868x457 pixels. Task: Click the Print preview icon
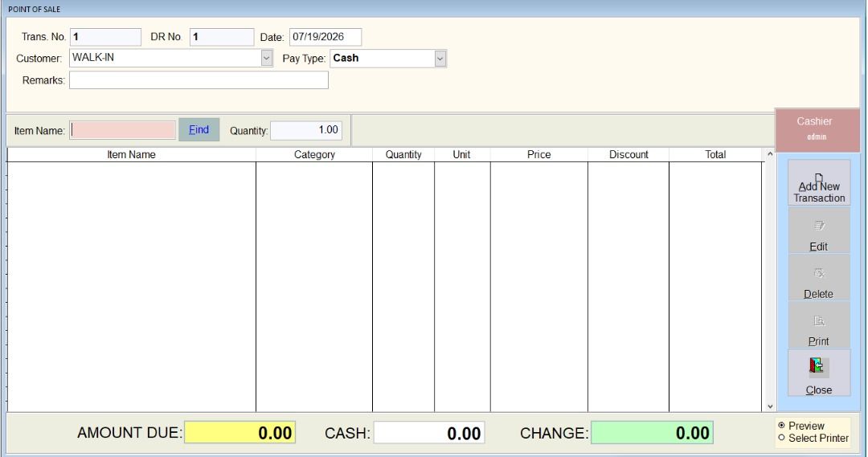819,321
